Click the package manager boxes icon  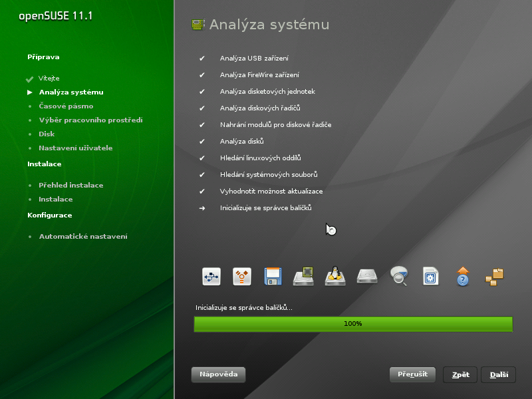[x=495, y=277]
